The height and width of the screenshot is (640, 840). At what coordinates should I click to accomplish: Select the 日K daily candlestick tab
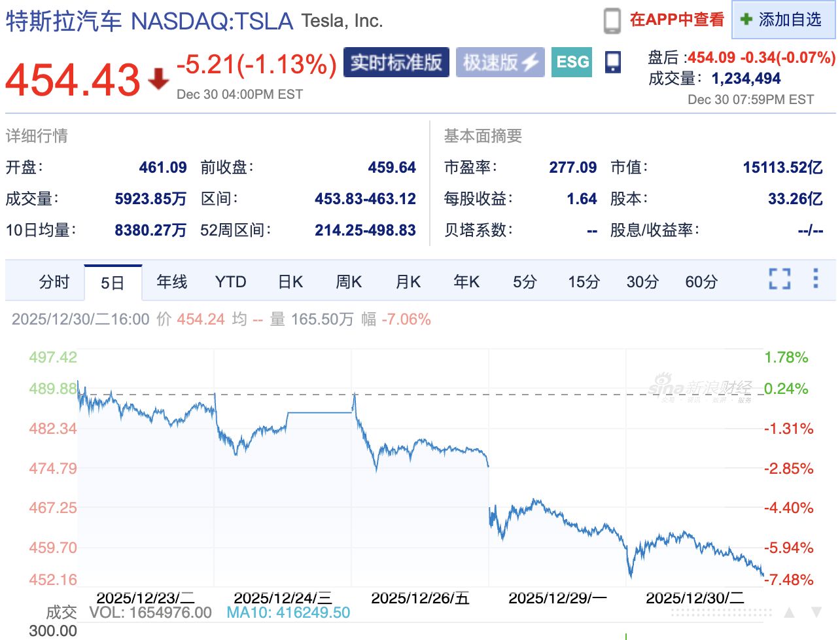tap(290, 282)
